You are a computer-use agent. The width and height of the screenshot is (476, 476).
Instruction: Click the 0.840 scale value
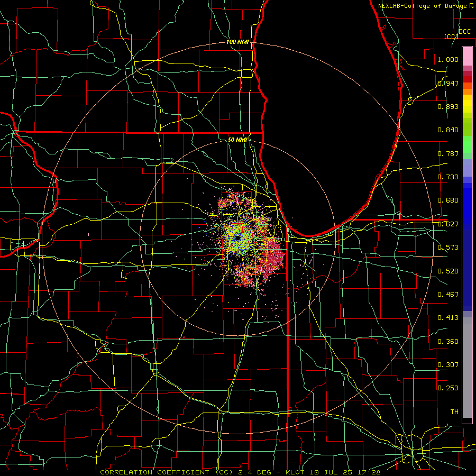coord(448,130)
